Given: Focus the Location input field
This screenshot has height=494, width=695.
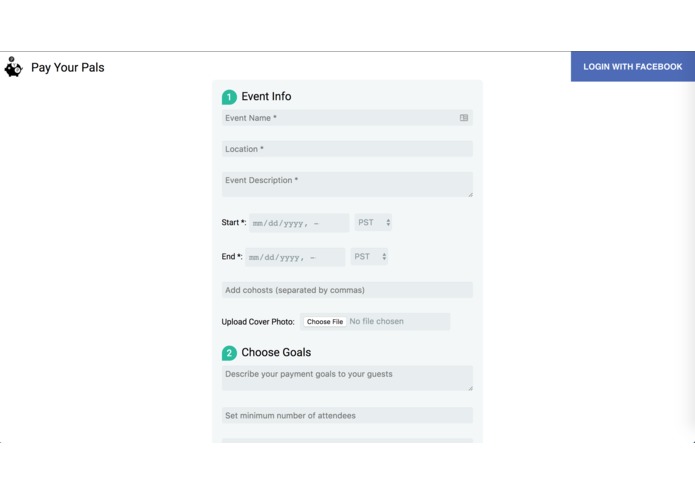Looking at the screenshot, I should click(347, 149).
